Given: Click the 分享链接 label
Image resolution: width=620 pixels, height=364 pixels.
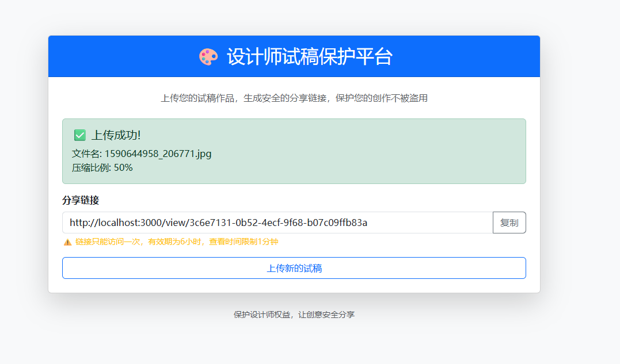Looking at the screenshot, I should tap(81, 200).
